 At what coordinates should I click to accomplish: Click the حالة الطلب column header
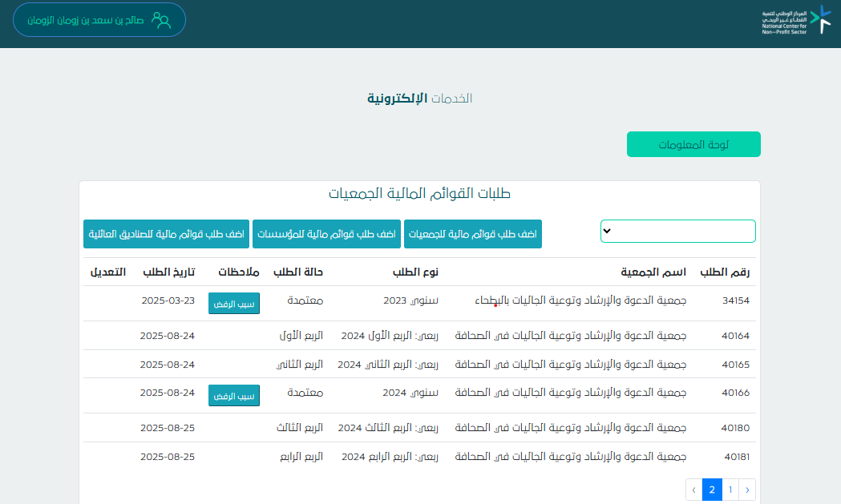pos(297,272)
